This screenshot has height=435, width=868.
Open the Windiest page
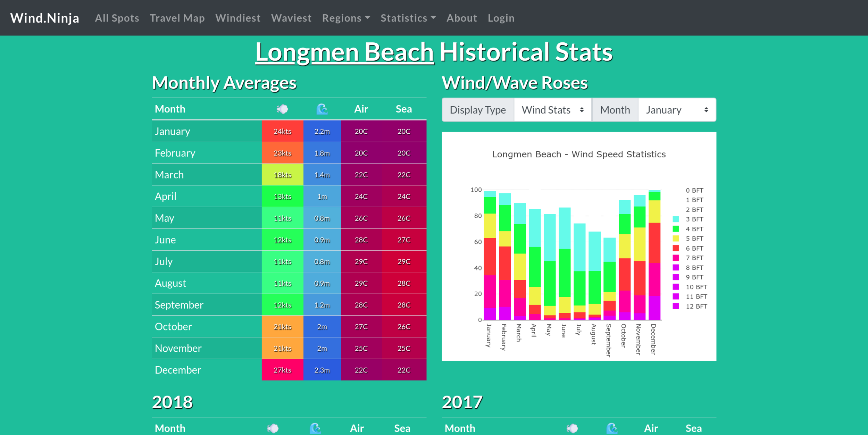click(x=238, y=18)
